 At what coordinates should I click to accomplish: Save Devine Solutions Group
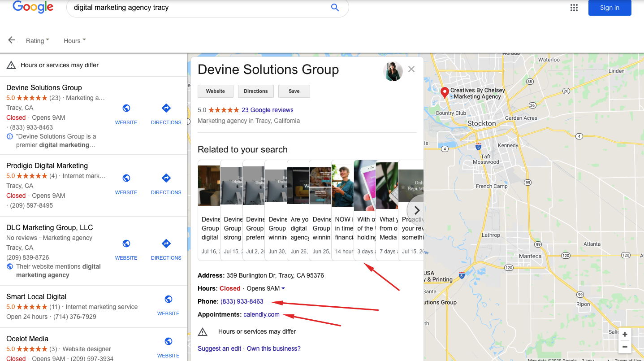click(294, 91)
